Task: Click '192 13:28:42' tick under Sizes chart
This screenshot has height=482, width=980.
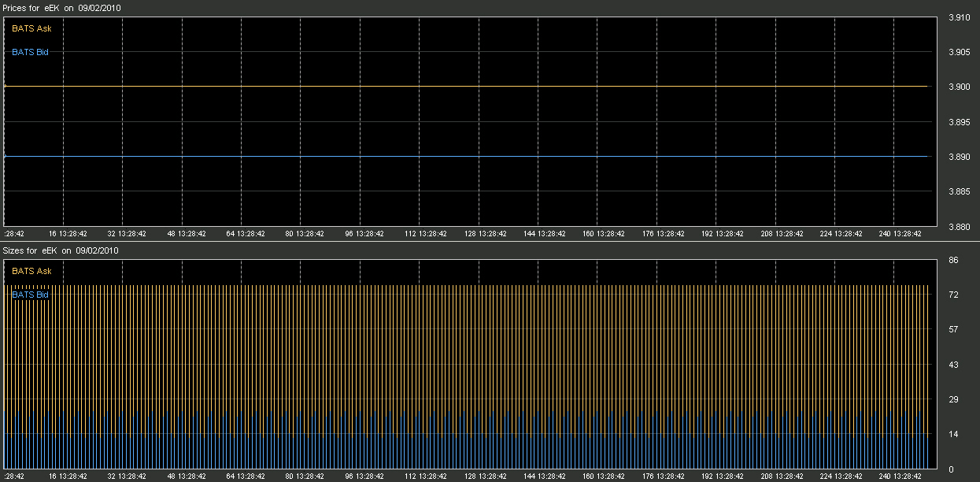Action: pyautogui.click(x=723, y=476)
